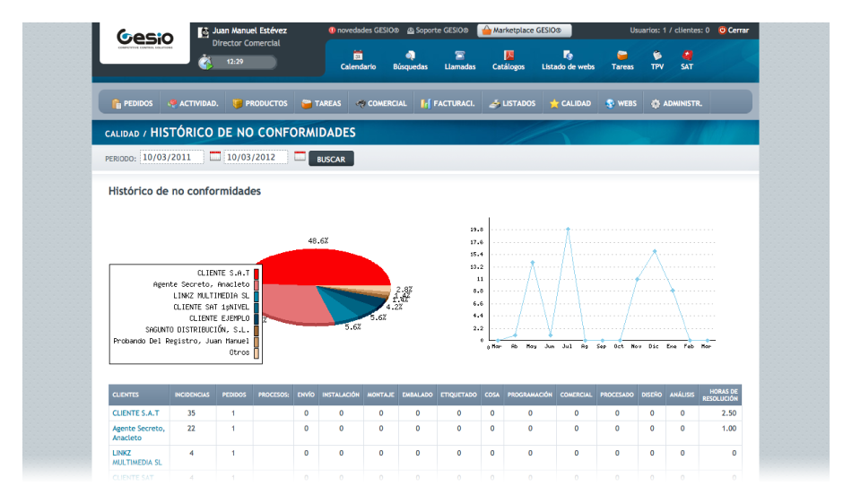Click the start date field 10/03/2011
Image resolution: width=852 pixels, height=504 pixels.
click(x=171, y=157)
